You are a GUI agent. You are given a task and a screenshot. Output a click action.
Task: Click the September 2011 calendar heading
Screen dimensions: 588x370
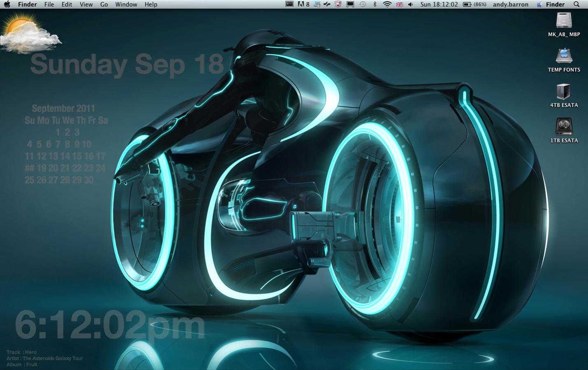63,108
